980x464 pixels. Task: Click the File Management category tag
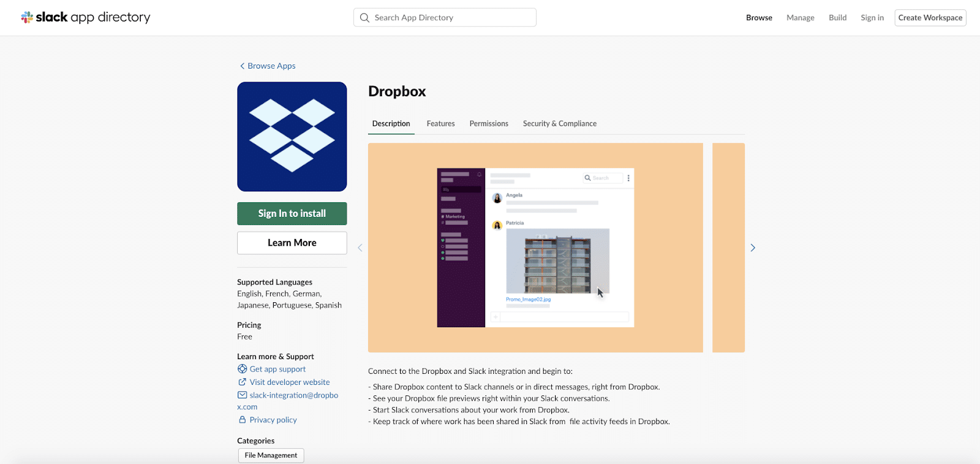[271, 455]
